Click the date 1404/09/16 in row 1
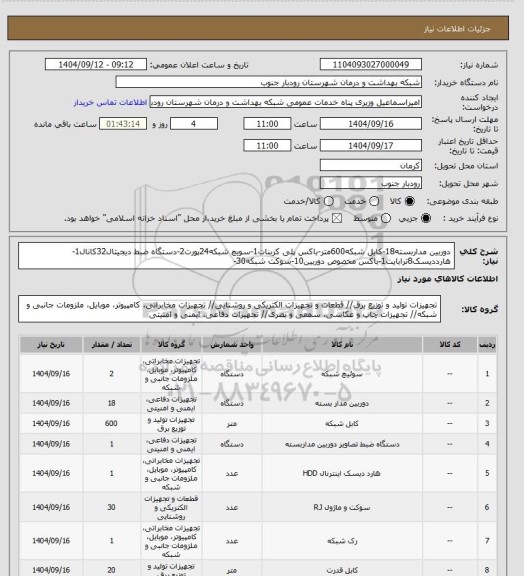 [51, 374]
